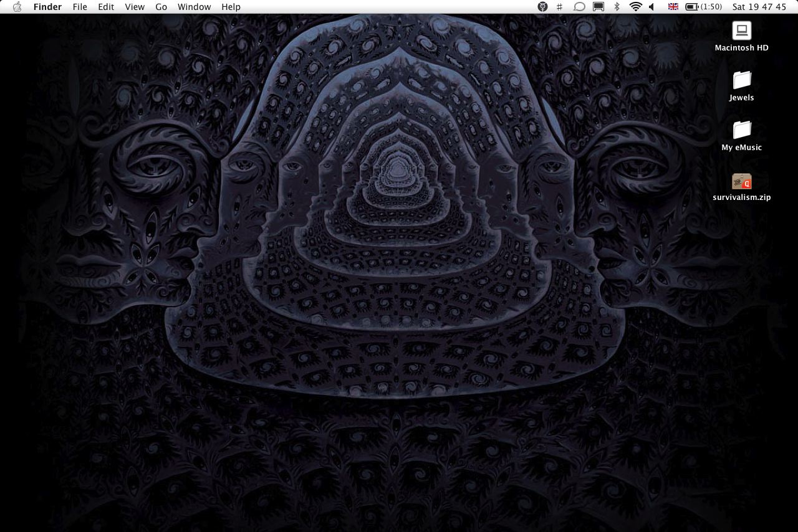Select the Jewels folder icon
The image size is (798, 532).
click(742, 80)
